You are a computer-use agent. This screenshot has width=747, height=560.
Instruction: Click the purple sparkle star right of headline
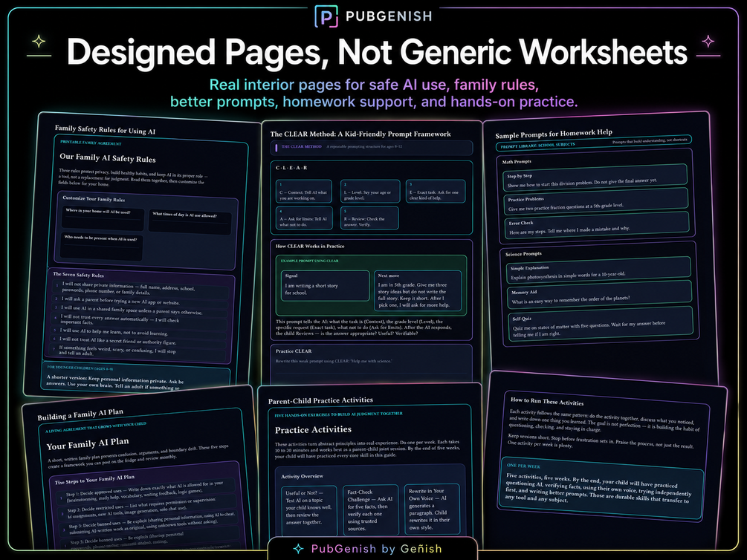tap(708, 41)
